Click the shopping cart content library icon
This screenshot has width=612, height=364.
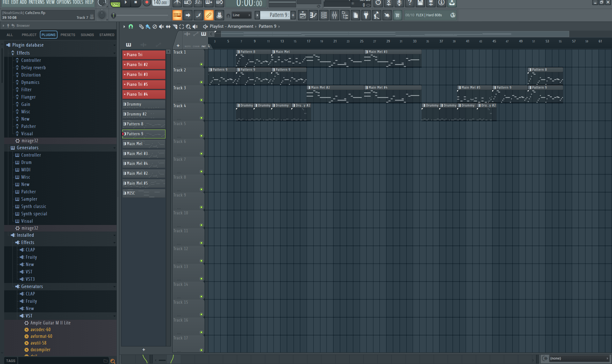pyautogui.click(x=397, y=15)
